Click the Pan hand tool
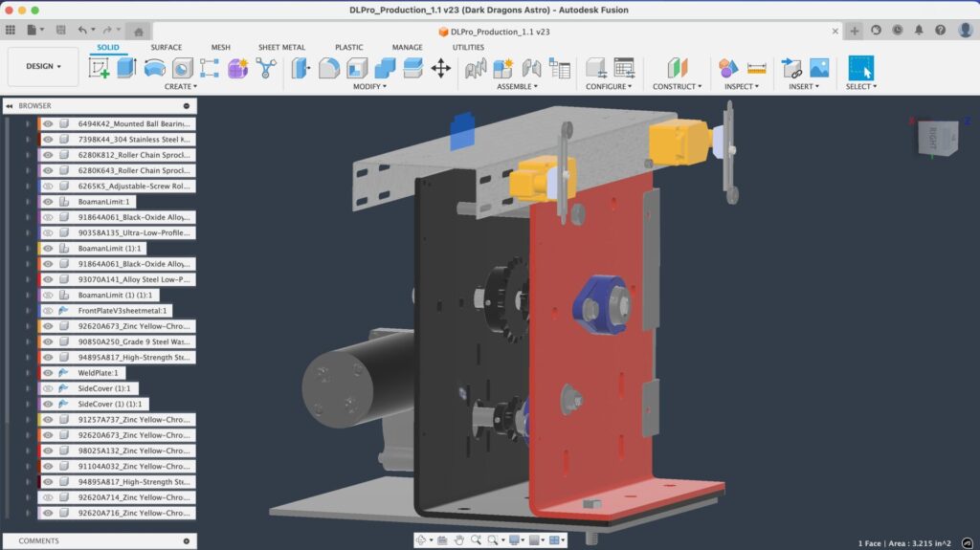980x550 pixels. (x=459, y=540)
